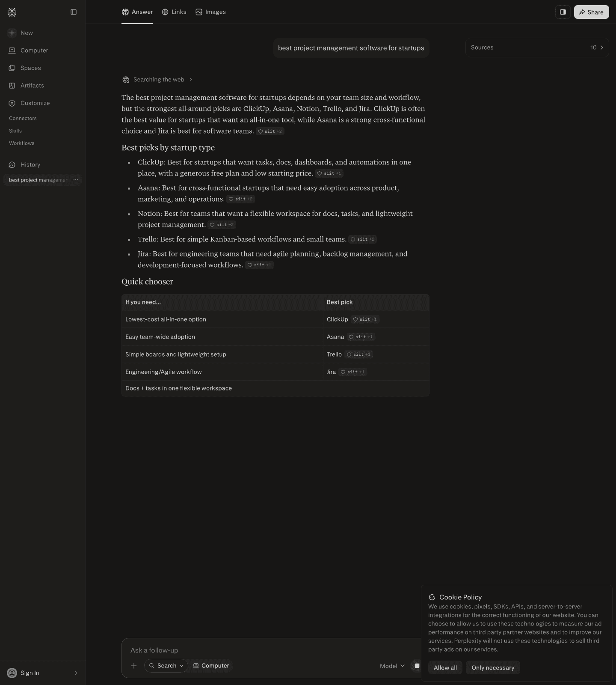Screen dimensions: 616x685
Task: Switch to the Images tab
Action: click(x=210, y=12)
